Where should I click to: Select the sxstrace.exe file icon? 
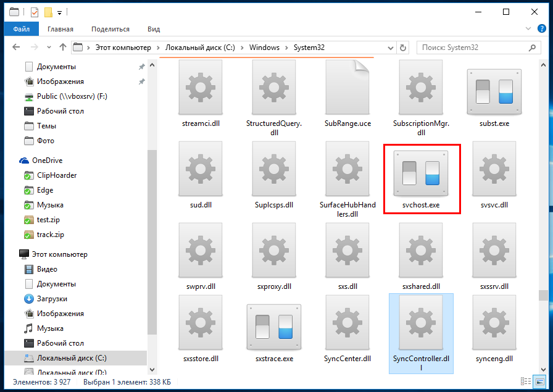click(x=274, y=327)
